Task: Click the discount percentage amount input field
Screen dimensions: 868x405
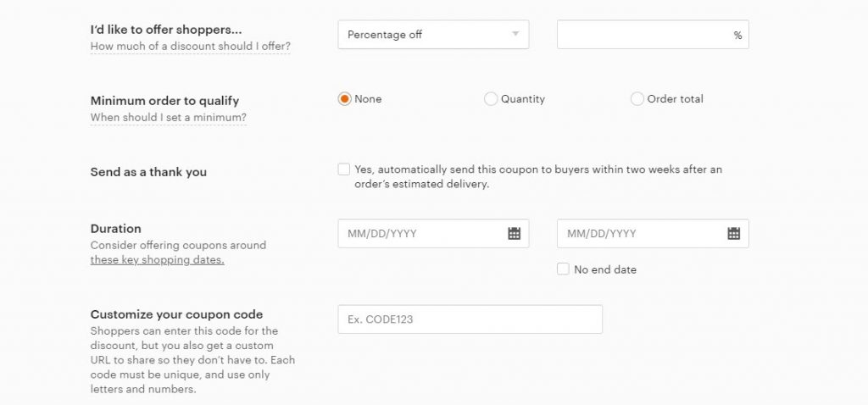Action: [x=643, y=35]
